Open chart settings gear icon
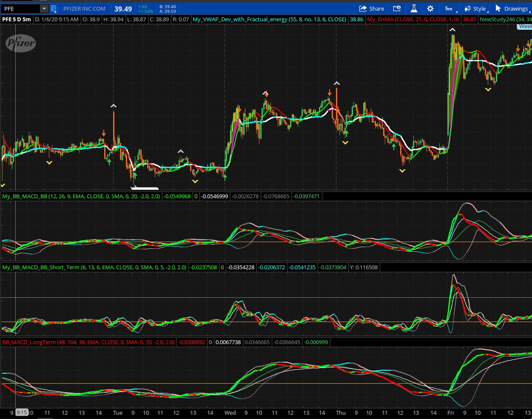The height and width of the screenshot is (419, 532). pos(430,8)
